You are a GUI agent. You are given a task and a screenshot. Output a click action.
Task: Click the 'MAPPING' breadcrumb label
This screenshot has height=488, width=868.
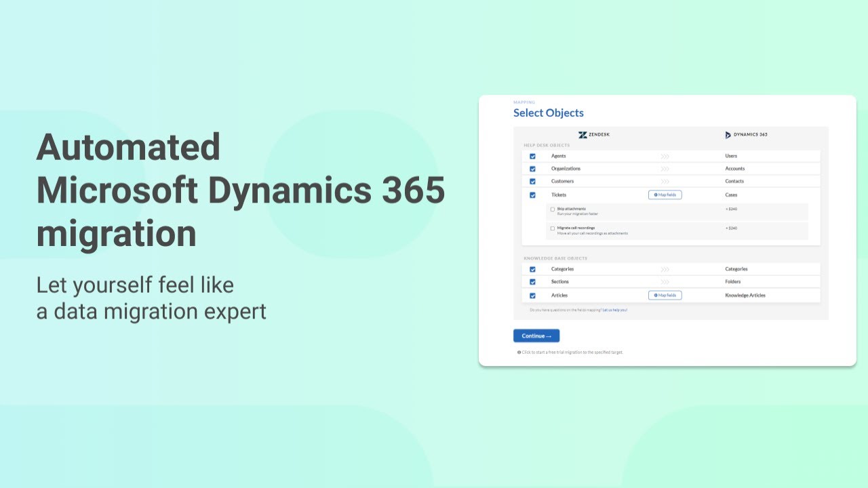point(524,102)
